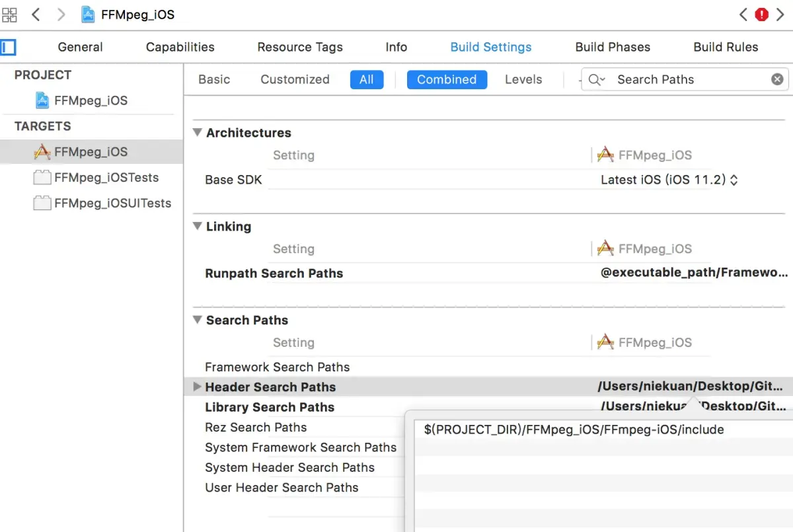Select the Rez Search Paths setting

click(x=256, y=428)
